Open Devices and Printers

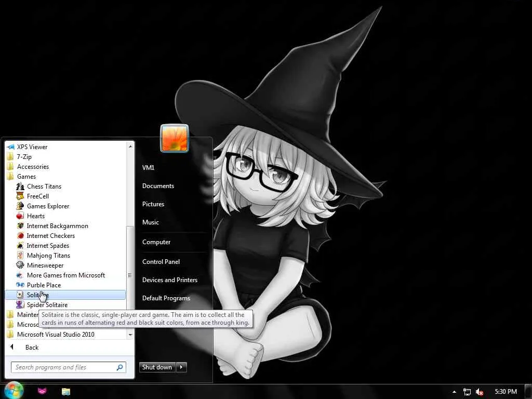click(x=170, y=280)
